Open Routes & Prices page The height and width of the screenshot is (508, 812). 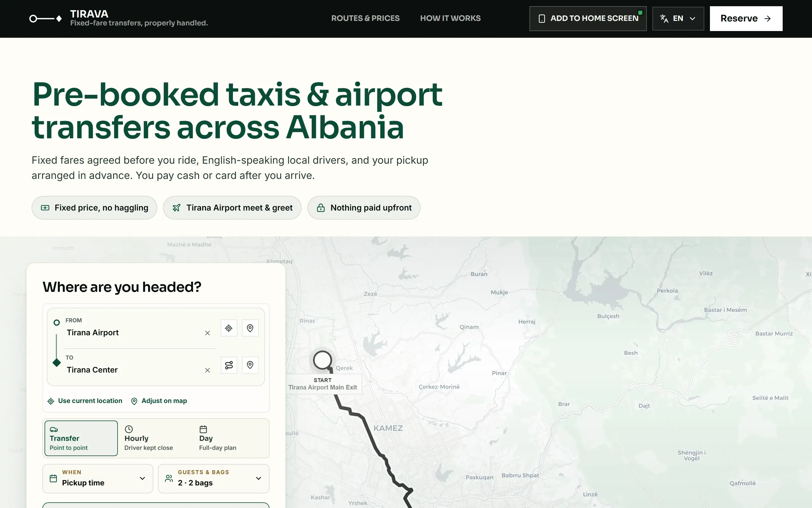(x=365, y=18)
